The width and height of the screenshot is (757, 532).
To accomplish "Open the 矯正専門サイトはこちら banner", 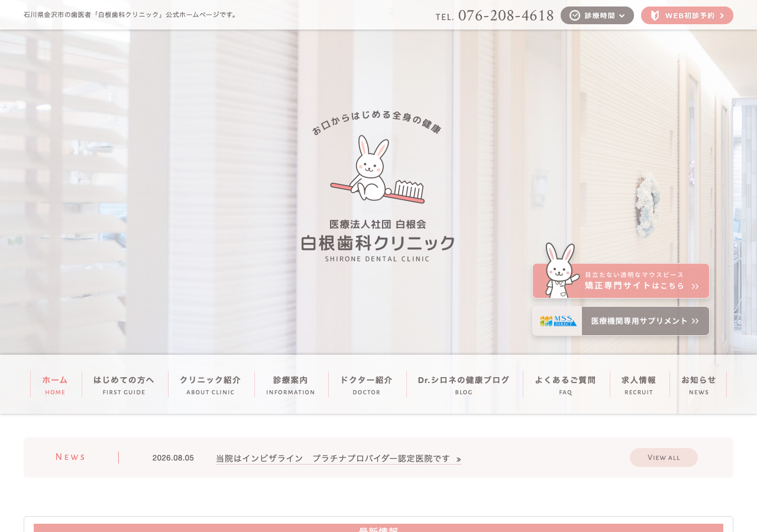I will 621,281.
